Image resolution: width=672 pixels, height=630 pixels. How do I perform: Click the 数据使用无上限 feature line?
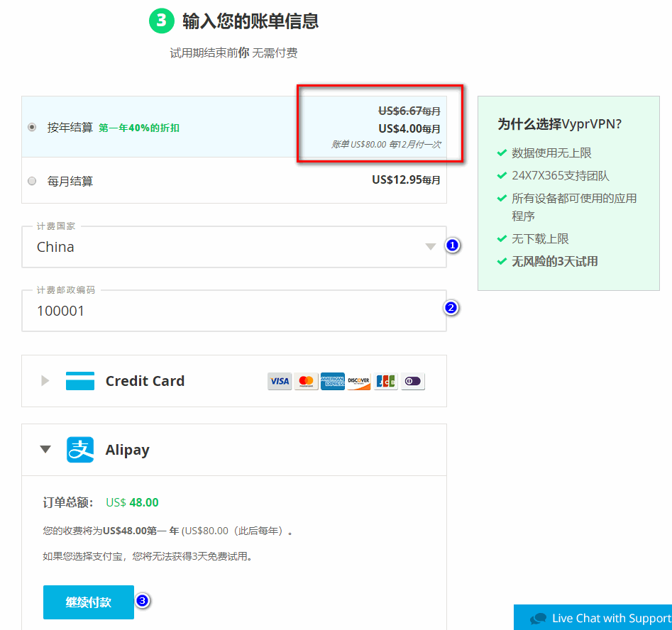click(551, 153)
